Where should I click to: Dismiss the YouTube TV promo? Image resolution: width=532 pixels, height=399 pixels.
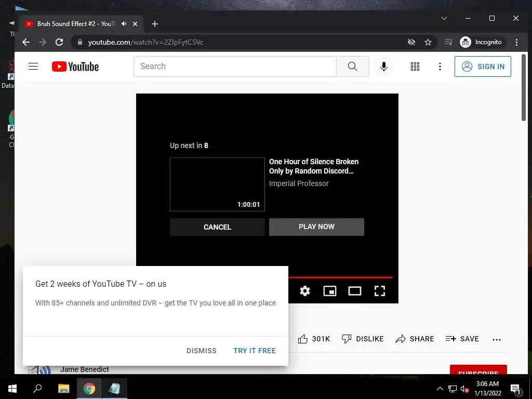click(x=202, y=351)
